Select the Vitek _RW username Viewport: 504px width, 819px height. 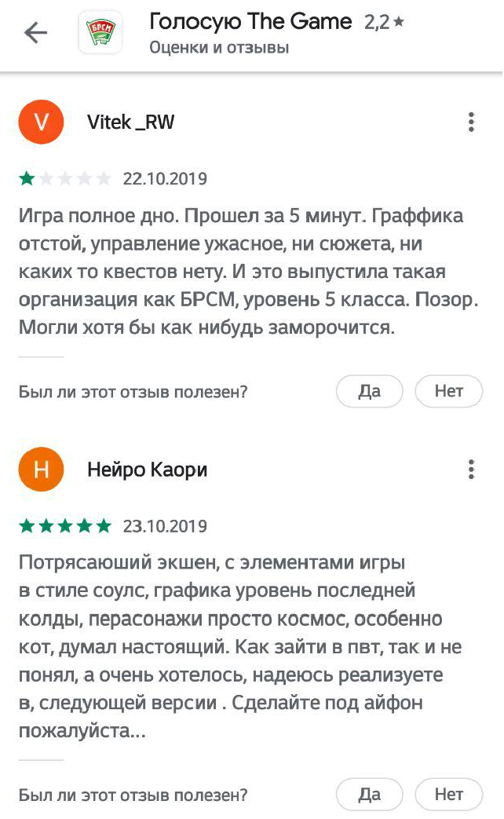coord(131,122)
